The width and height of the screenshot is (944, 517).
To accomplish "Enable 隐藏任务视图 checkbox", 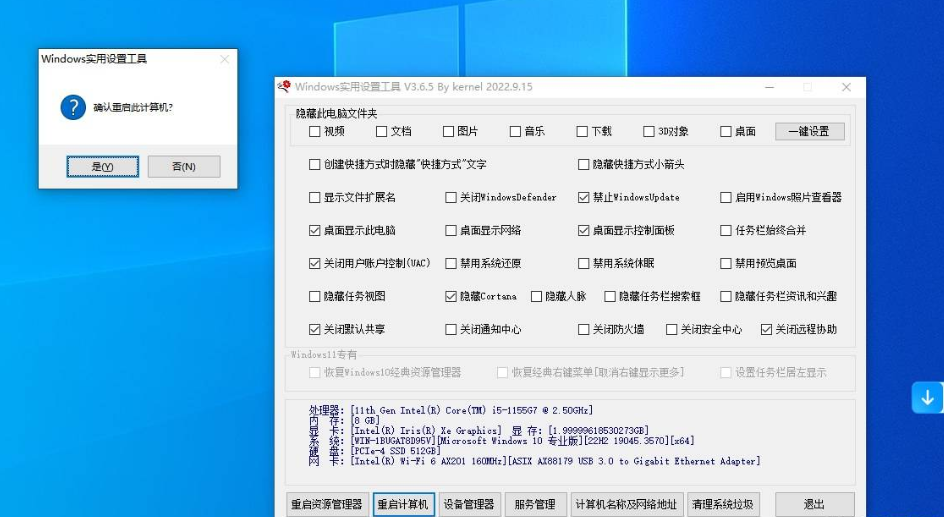I will pyautogui.click(x=314, y=296).
